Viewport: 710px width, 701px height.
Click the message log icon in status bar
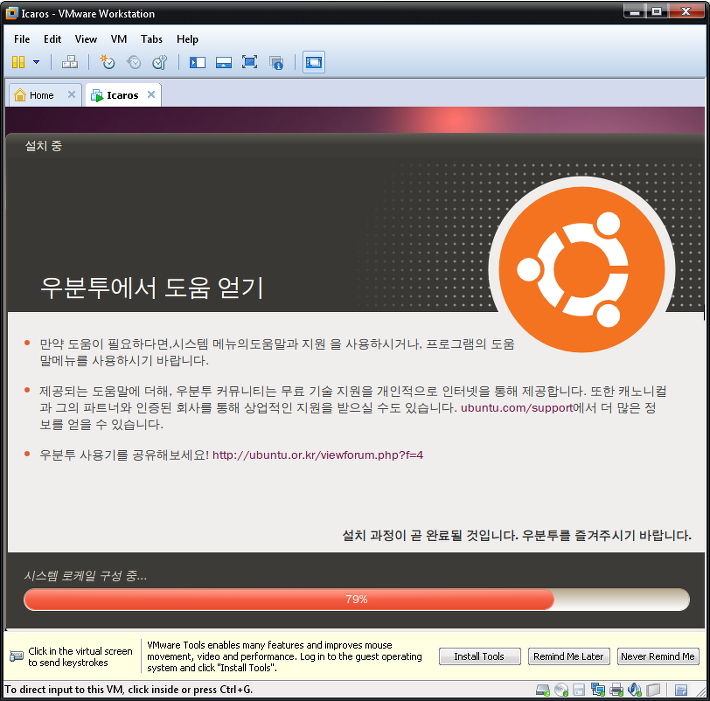tap(681, 690)
